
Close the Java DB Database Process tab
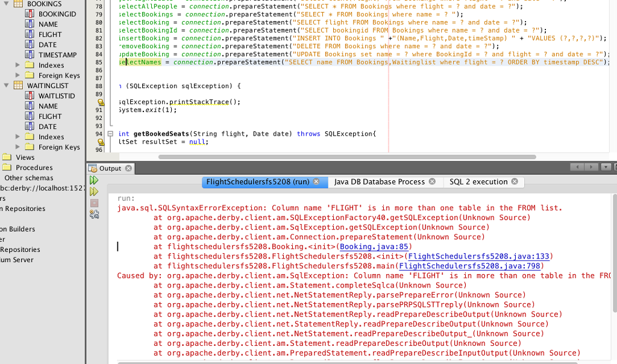coord(432,181)
